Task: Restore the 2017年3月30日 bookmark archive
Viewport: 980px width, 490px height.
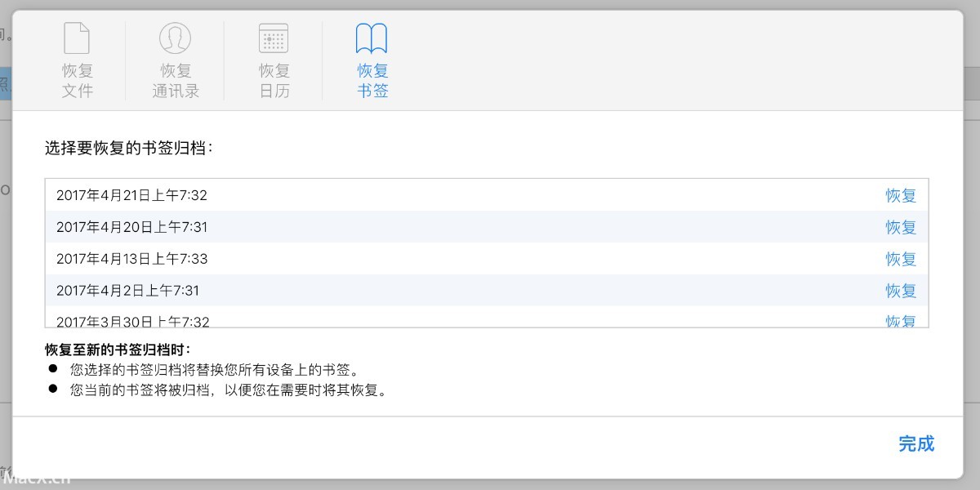Action: (x=901, y=321)
